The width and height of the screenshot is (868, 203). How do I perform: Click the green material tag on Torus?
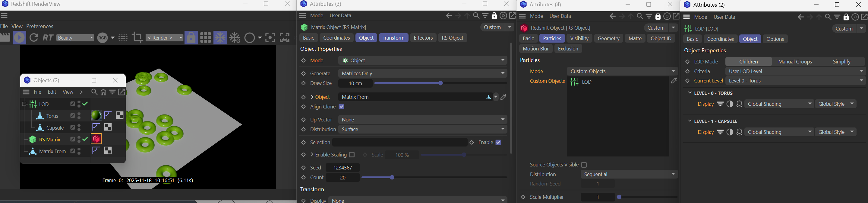click(x=96, y=115)
